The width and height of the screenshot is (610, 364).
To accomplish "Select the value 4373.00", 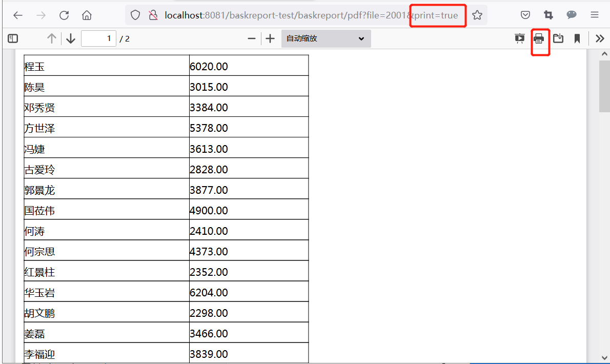I will (x=209, y=252).
